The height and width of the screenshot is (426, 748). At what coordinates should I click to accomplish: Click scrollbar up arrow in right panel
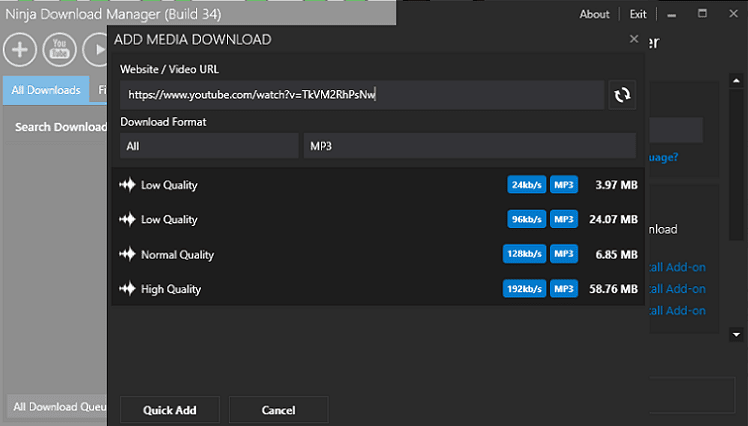tap(736, 81)
